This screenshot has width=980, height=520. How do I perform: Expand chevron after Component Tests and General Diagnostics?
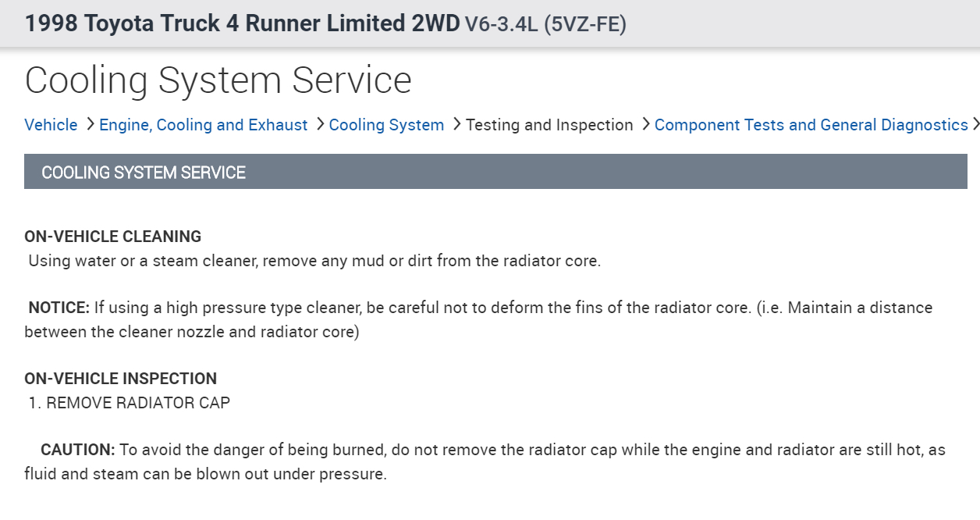click(x=975, y=125)
